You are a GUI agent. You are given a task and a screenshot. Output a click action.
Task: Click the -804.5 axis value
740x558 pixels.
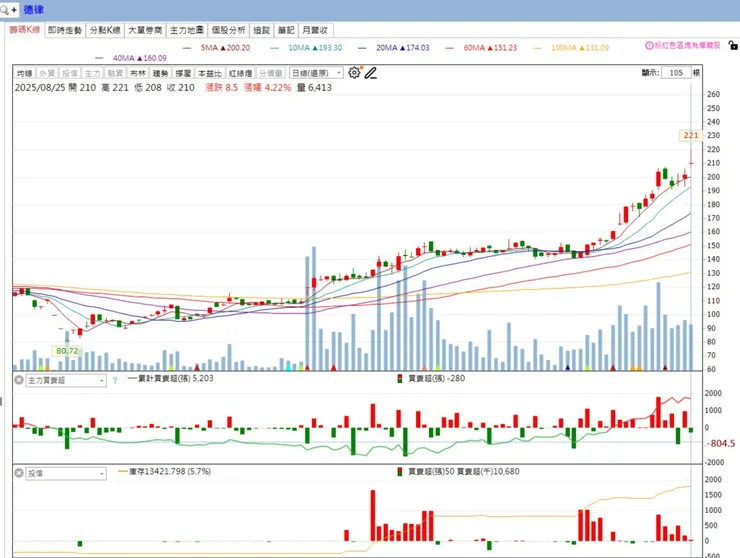click(x=722, y=443)
